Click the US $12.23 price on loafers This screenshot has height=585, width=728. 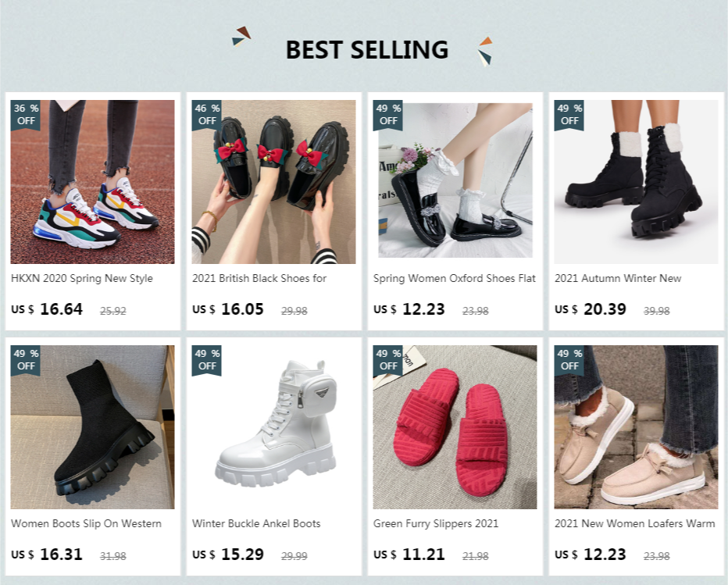coord(591,555)
